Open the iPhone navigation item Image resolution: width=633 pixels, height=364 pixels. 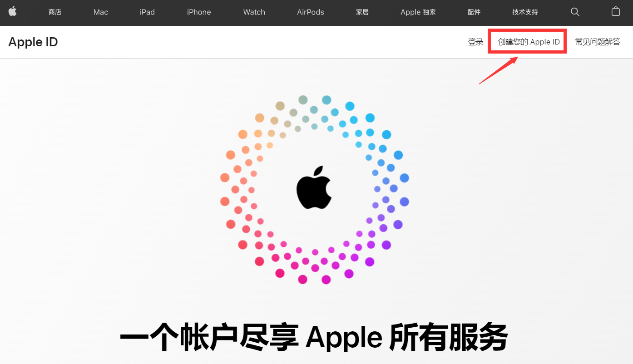pyautogui.click(x=199, y=12)
